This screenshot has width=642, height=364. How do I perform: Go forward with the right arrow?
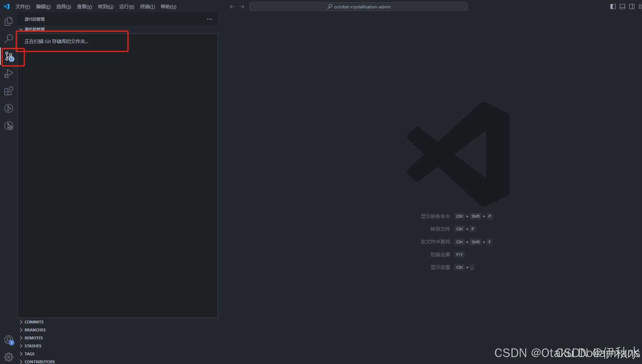click(242, 7)
